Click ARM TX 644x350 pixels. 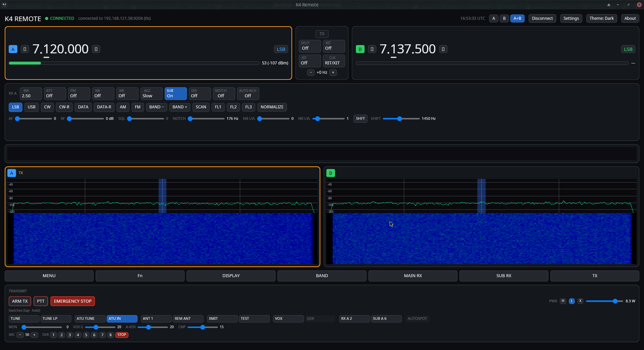point(20,301)
